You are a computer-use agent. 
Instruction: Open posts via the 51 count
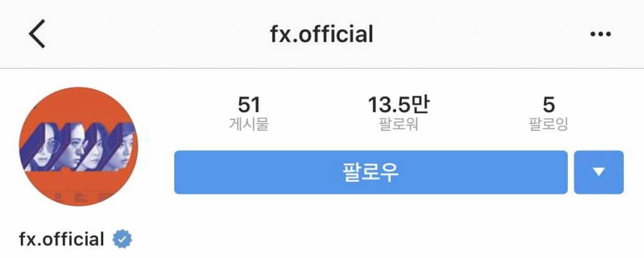point(249,104)
